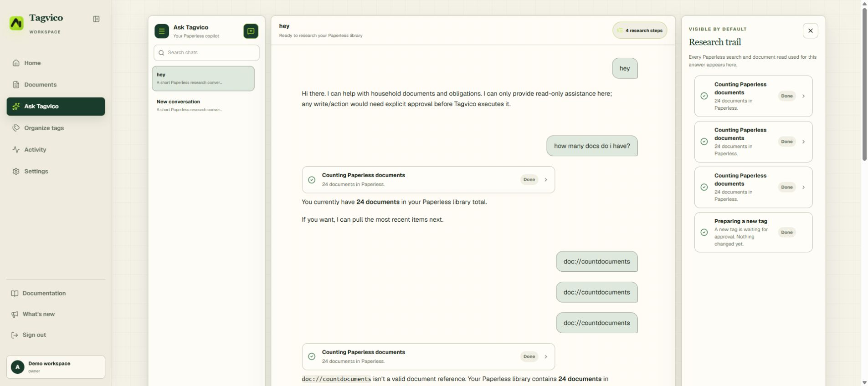Go to Documents in the sidebar
This screenshot has width=868, height=386.
[56, 85]
